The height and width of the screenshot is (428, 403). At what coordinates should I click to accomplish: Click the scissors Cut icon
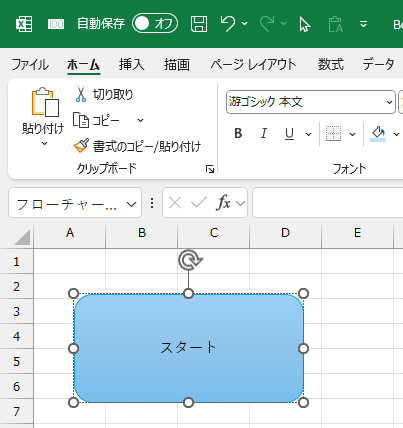tap(81, 94)
